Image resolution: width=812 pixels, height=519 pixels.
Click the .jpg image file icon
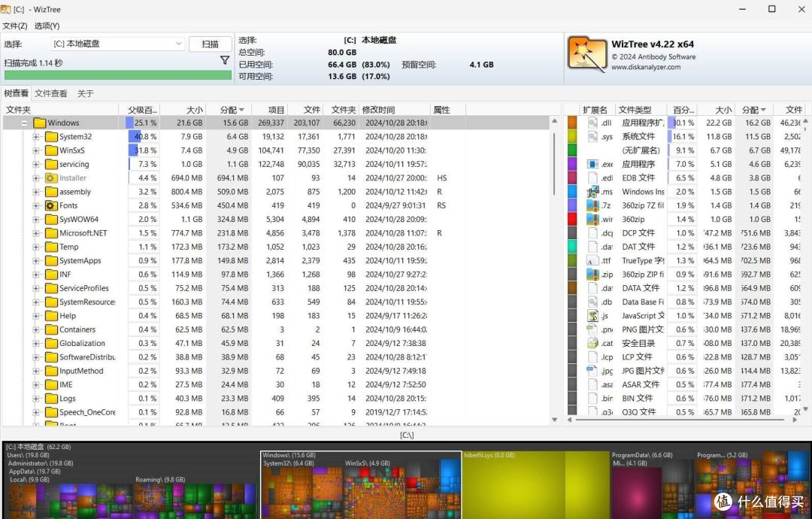click(x=593, y=371)
